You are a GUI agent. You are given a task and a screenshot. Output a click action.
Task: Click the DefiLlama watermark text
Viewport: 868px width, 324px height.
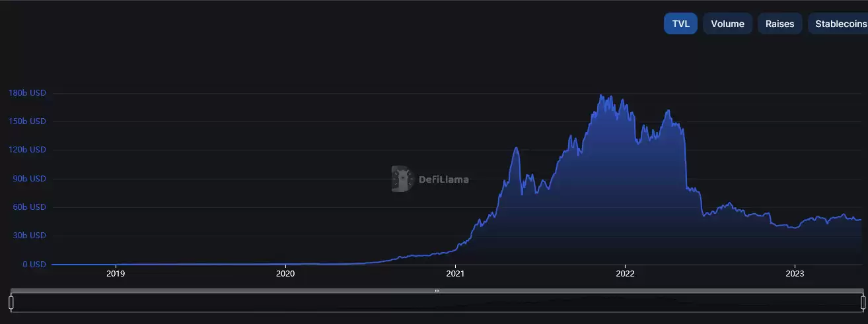tap(444, 179)
